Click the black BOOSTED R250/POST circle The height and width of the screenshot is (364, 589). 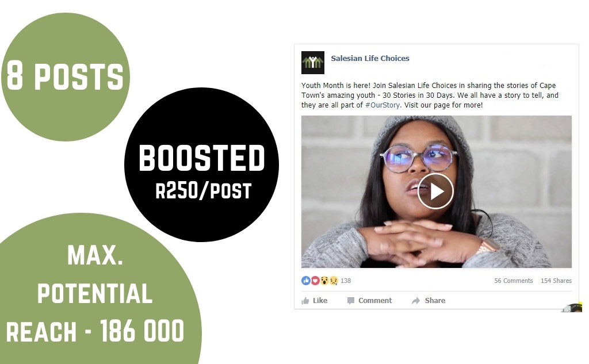[x=202, y=164]
